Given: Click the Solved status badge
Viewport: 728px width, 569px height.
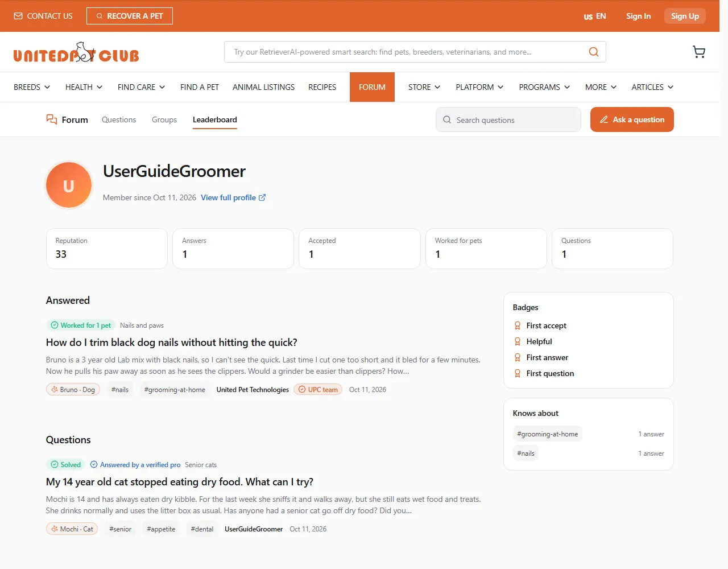Looking at the screenshot, I should 65,465.
